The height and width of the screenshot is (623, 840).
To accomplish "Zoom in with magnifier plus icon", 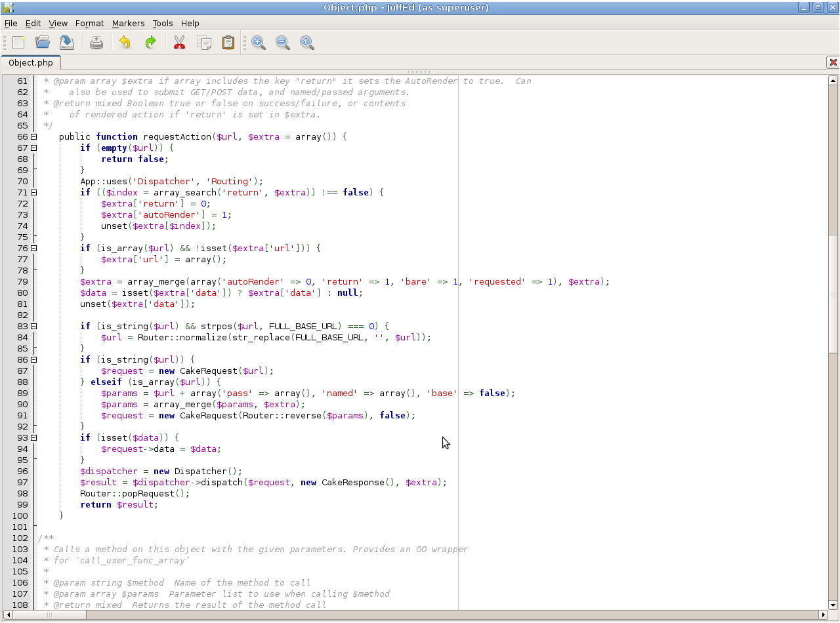I will (x=258, y=43).
